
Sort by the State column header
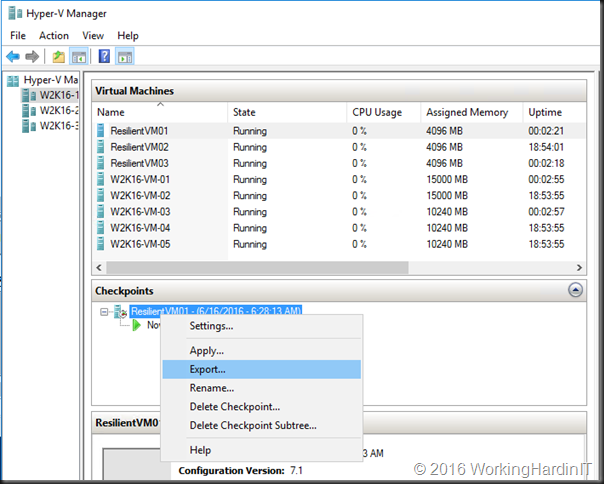point(287,112)
